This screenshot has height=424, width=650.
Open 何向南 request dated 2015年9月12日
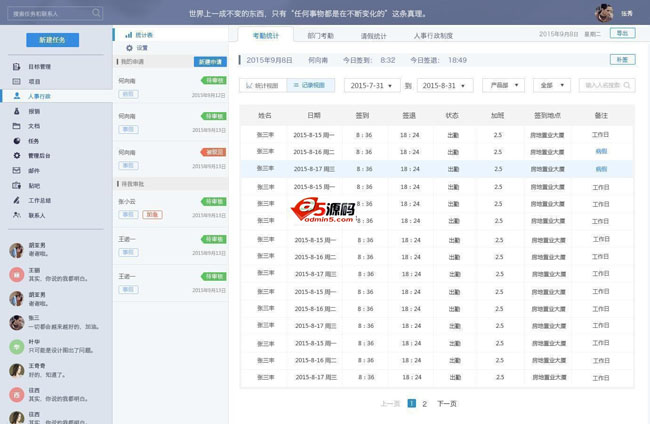coord(171,87)
